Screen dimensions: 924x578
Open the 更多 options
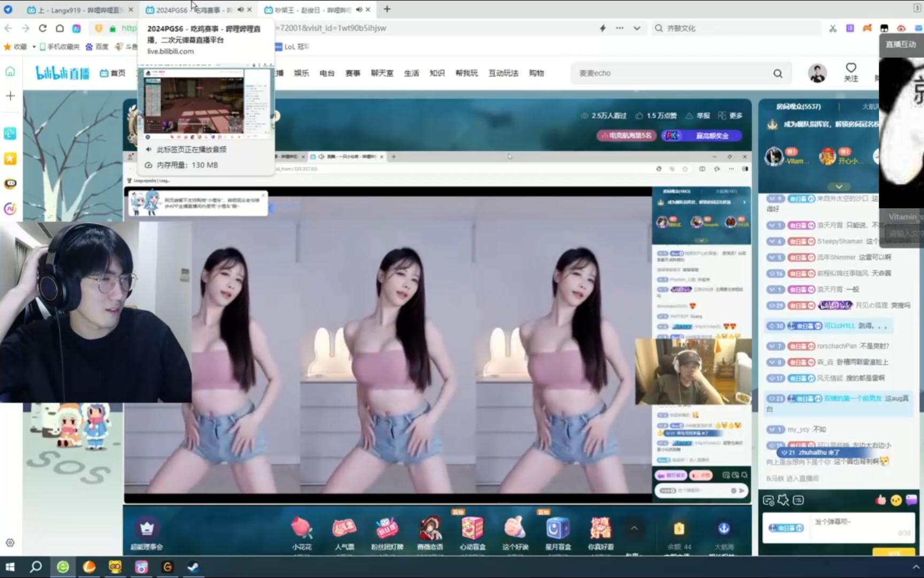[730, 116]
